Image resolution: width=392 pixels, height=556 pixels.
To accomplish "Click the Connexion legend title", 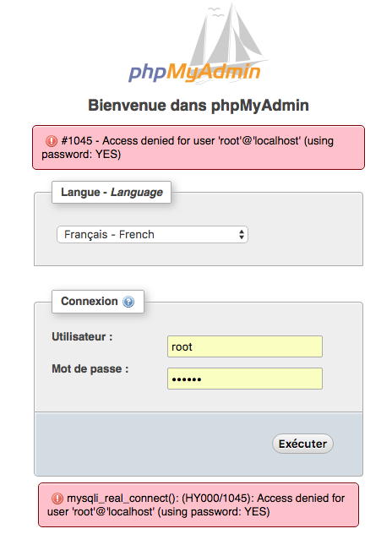I will pos(90,301).
